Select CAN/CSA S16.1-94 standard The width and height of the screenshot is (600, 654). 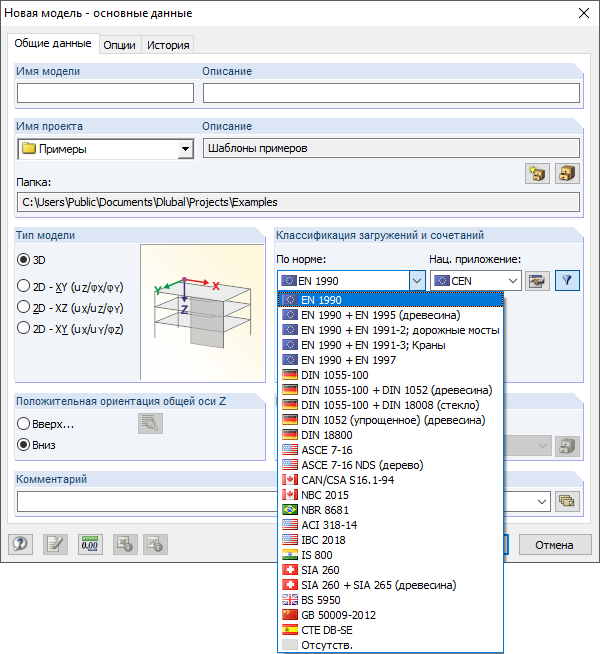point(391,480)
